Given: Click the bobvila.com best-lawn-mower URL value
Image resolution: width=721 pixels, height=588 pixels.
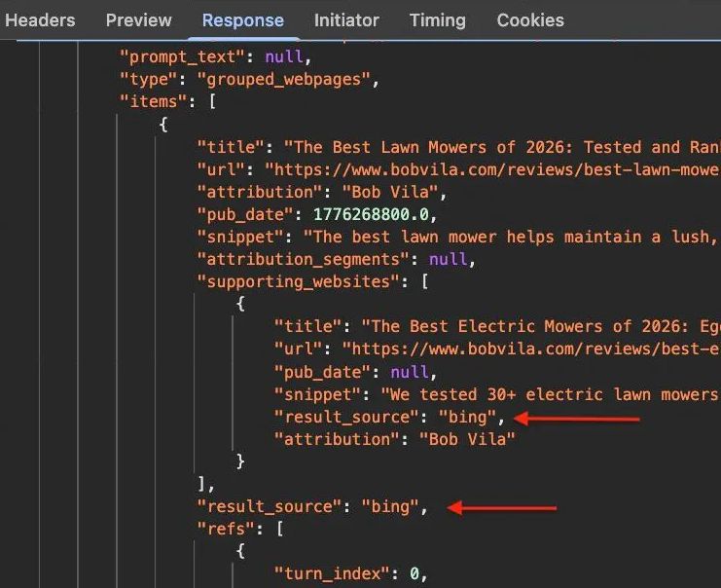Looking at the screenshot, I should (492, 169).
